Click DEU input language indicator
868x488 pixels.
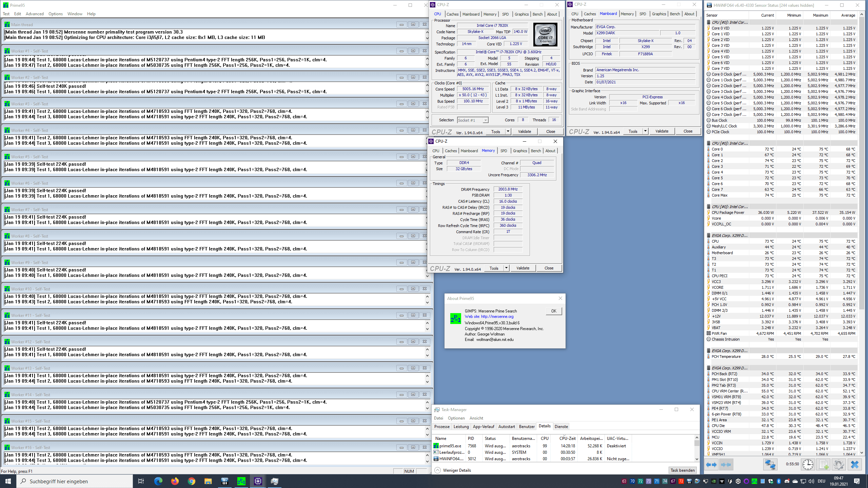pos(821,481)
